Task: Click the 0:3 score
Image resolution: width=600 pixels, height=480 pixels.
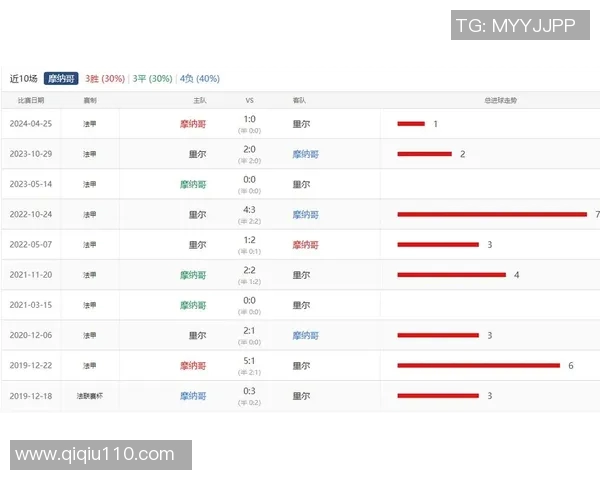Action: tap(249, 392)
